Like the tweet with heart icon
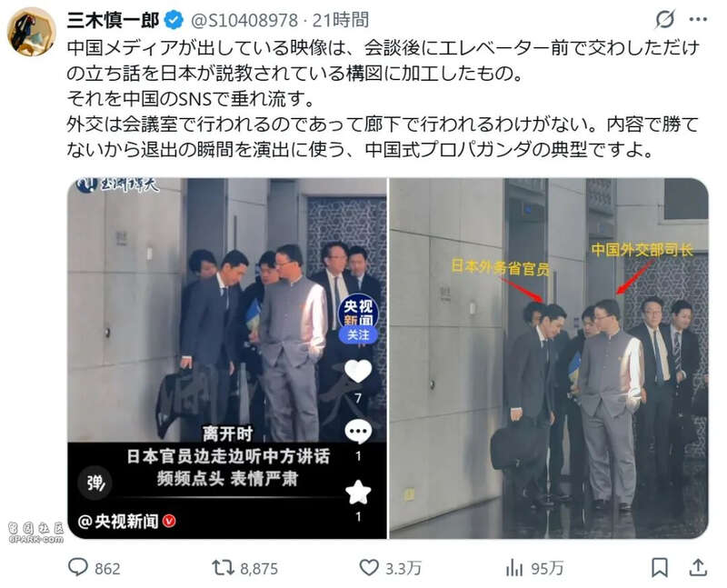 click(x=369, y=567)
